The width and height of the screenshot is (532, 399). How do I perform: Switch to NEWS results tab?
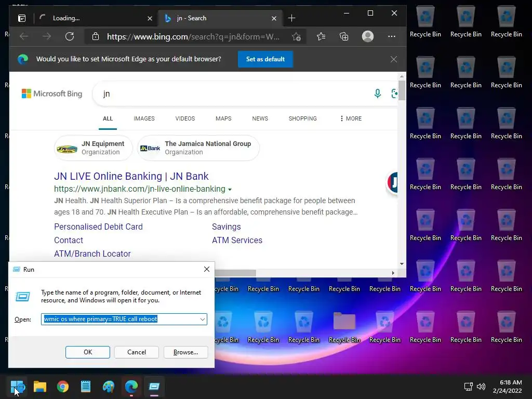pyautogui.click(x=260, y=118)
